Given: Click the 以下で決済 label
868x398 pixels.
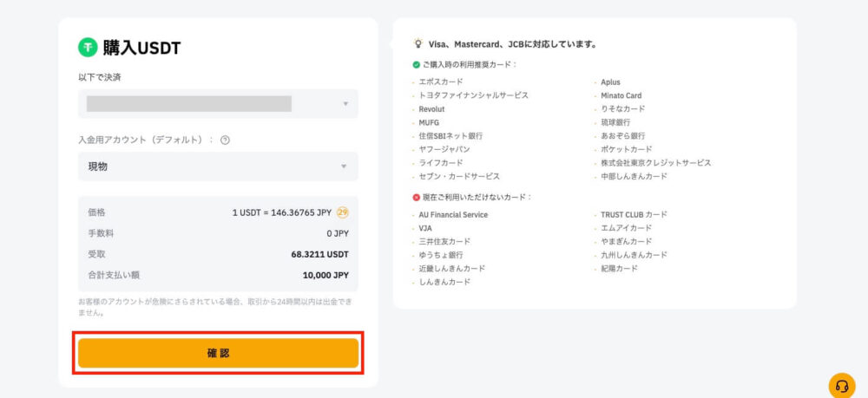Looking at the screenshot, I should click(x=100, y=77).
